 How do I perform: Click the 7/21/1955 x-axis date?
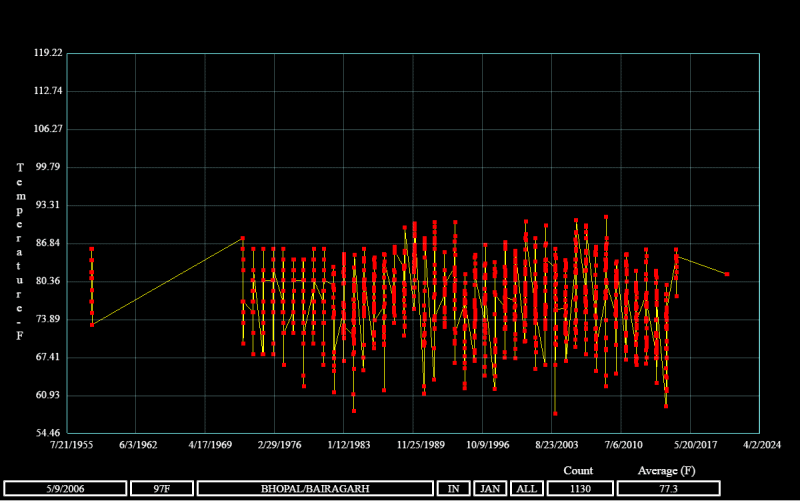tap(71, 445)
